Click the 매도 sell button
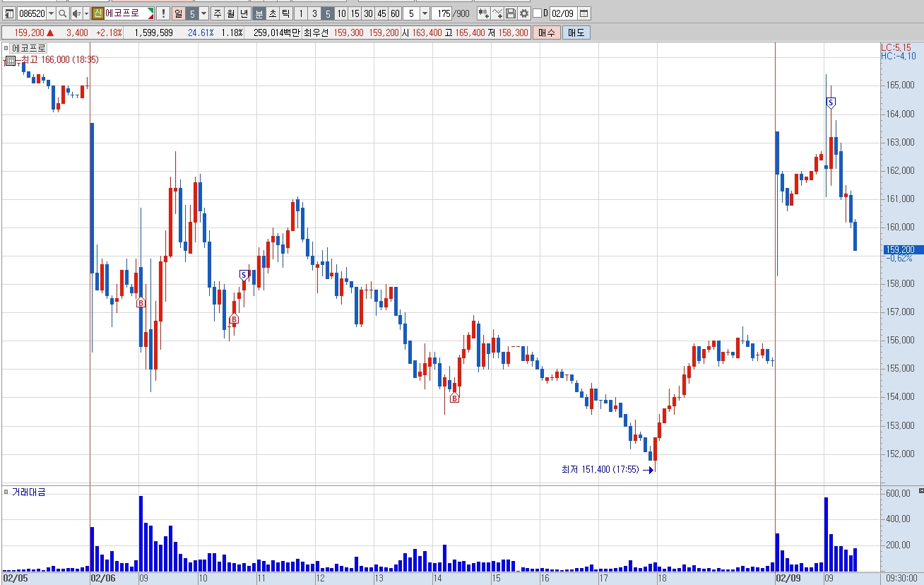 (576, 32)
